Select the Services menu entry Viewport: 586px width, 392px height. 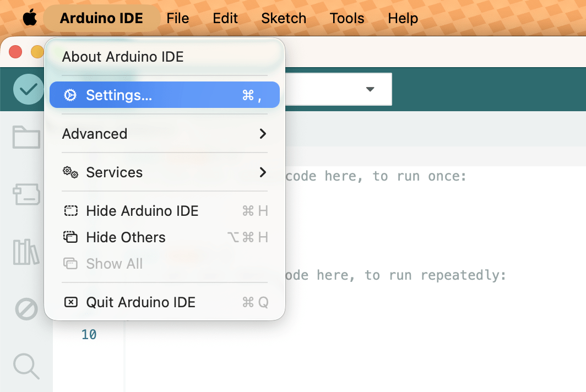[165, 172]
